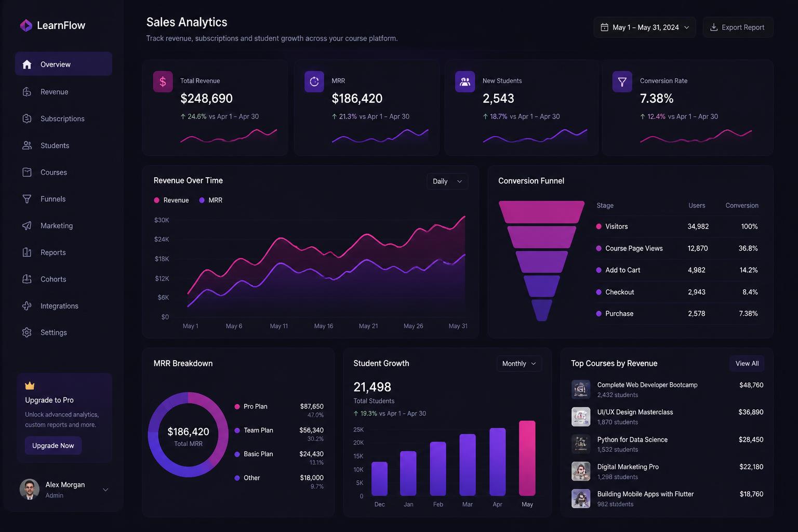Click the Add to Cart row
This screenshot has width=798, height=532.
point(677,270)
